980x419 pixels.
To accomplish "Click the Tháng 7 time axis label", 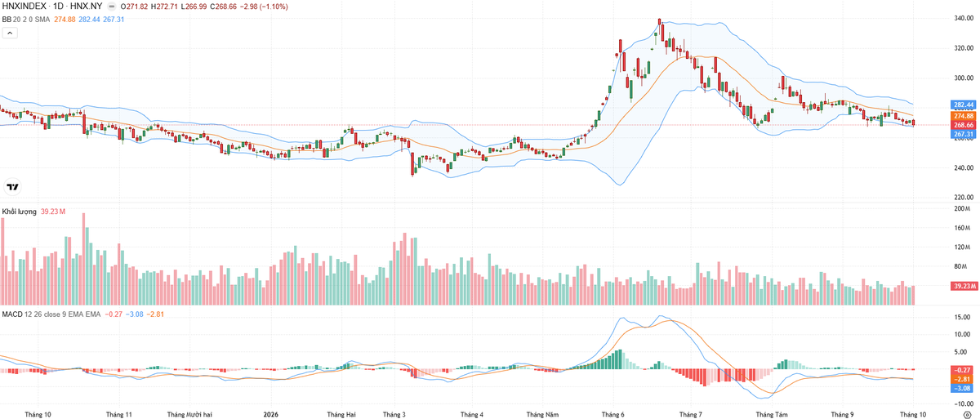I will coord(690,414).
